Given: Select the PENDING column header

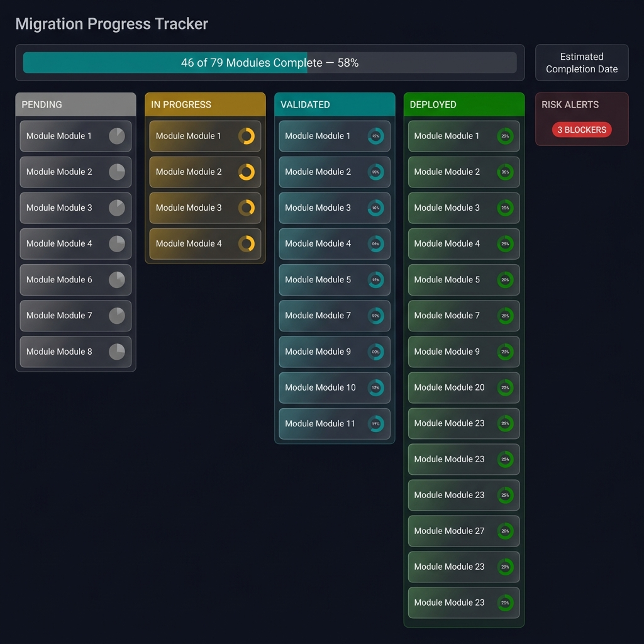Looking at the screenshot, I should tap(75, 104).
